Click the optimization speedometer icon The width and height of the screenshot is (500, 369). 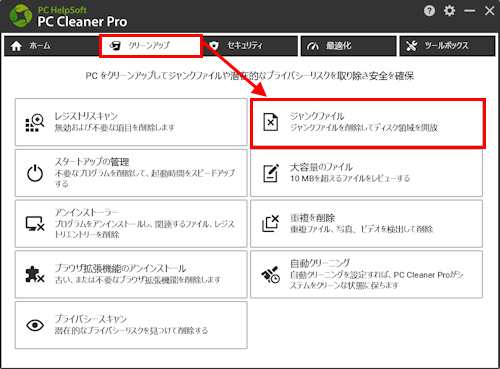click(x=313, y=46)
